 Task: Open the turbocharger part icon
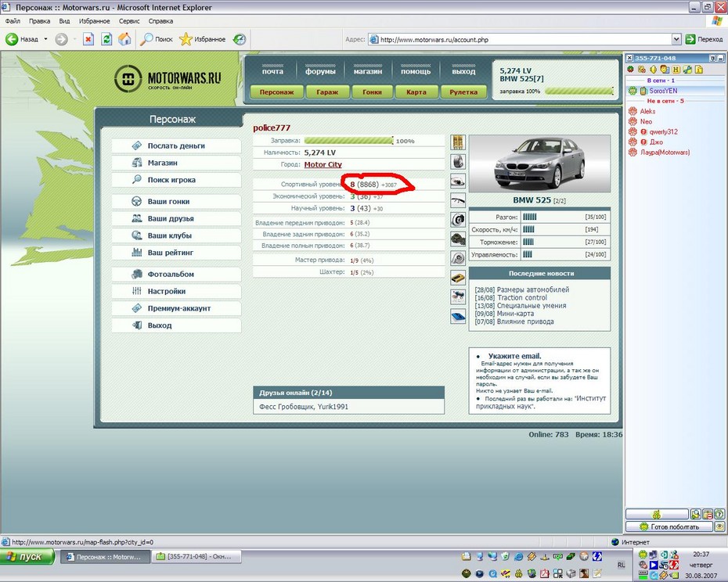458,258
